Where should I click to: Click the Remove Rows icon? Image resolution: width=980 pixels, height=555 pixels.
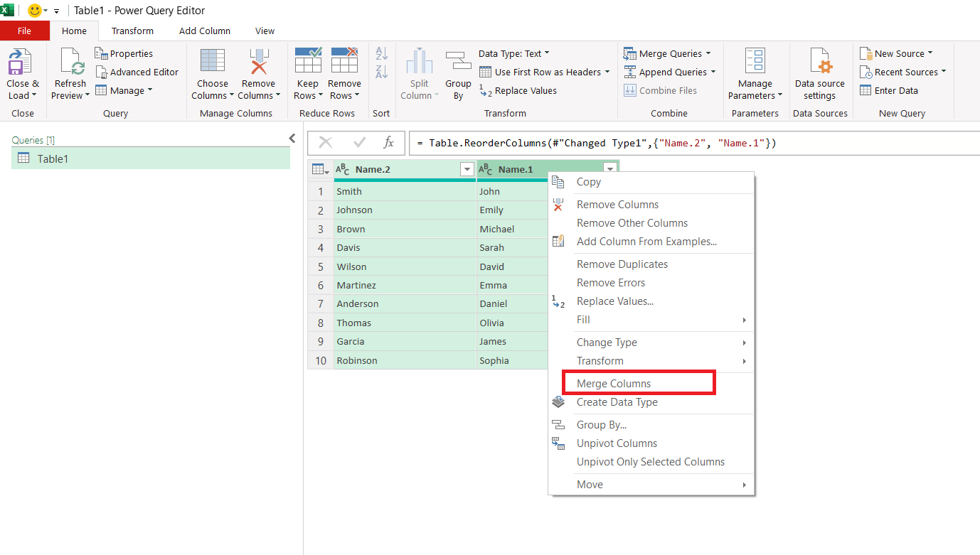pos(344,61)
